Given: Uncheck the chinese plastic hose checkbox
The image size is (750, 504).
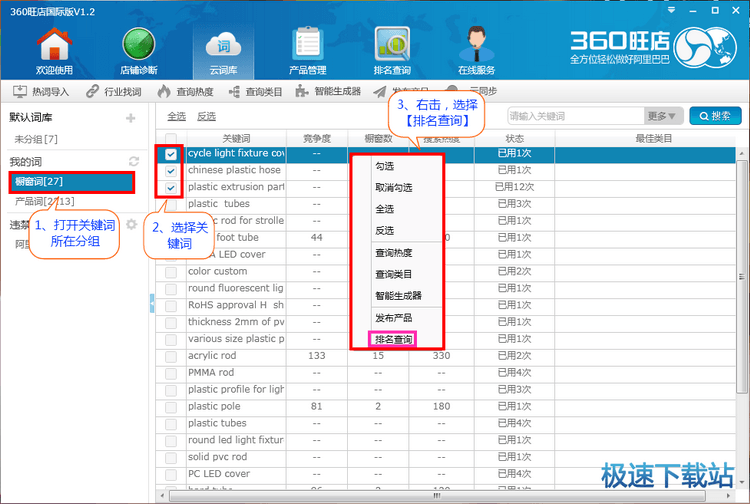Looking at the screenshot, I should [x=171, y=171].
